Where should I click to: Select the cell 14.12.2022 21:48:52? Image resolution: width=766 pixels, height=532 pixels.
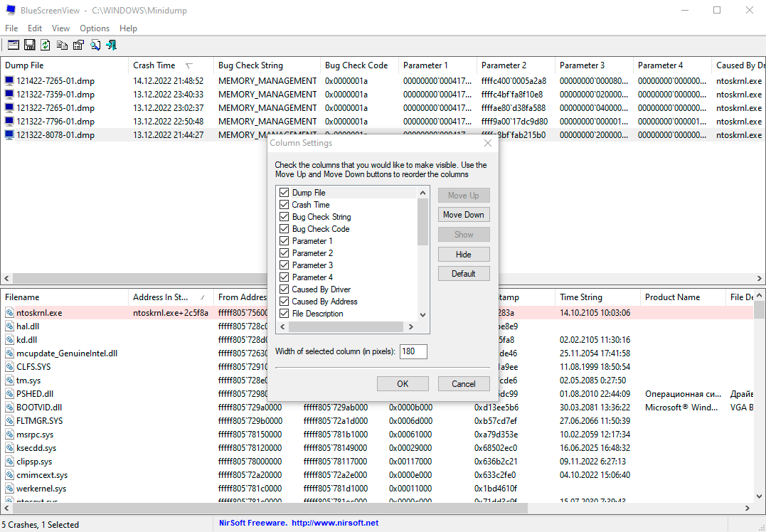(169, 81)
